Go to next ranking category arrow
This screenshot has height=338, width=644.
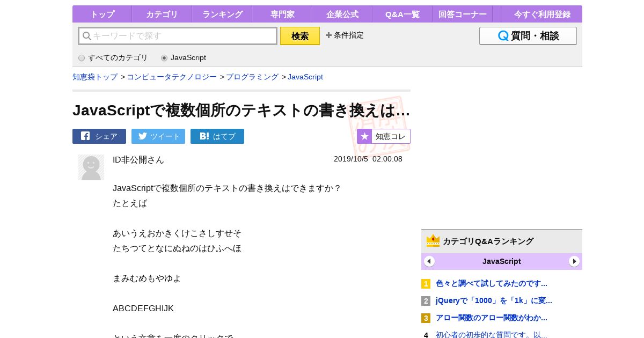pos(574,261)
